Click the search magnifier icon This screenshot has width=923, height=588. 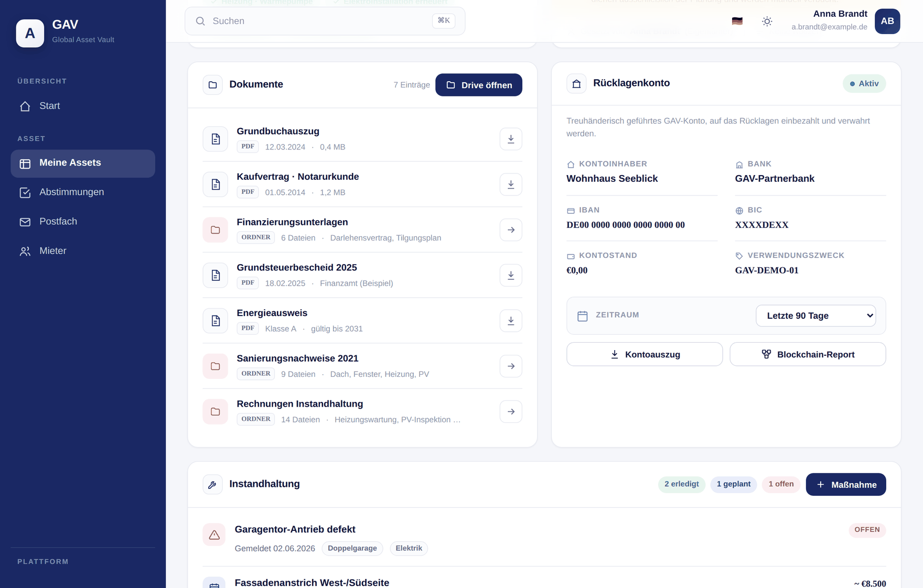click(200, 21)
